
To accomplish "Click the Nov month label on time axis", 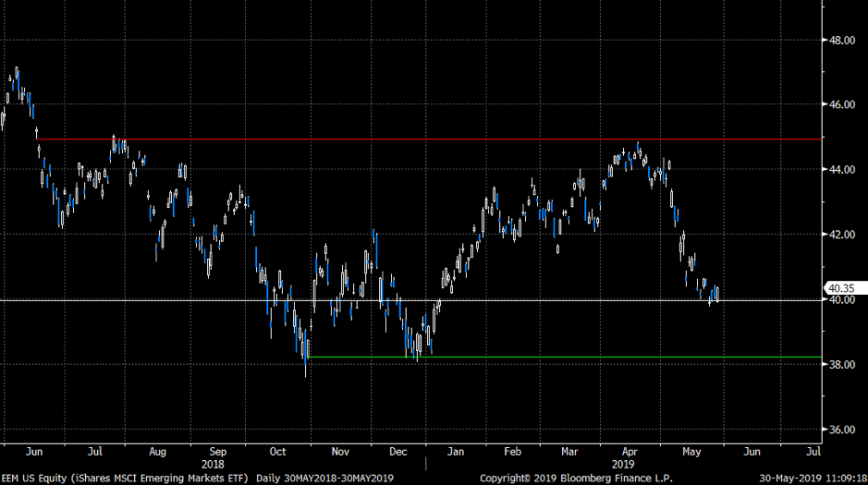I will pos(340,452).
